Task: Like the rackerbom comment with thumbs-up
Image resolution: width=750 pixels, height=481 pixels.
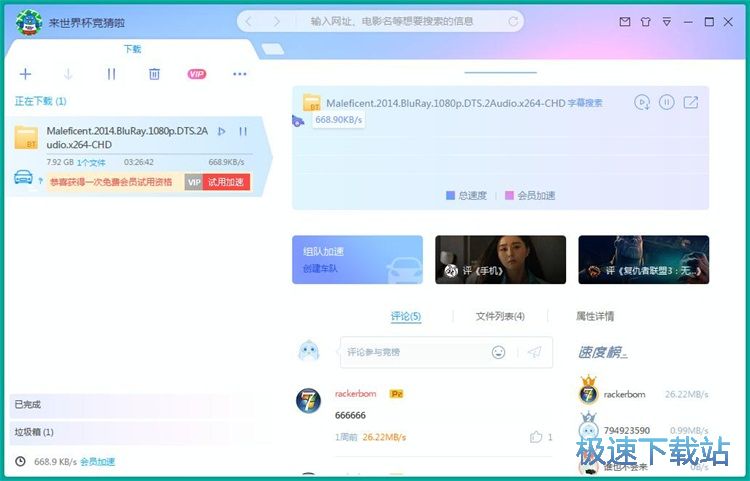Action: (x=537, y=437)
